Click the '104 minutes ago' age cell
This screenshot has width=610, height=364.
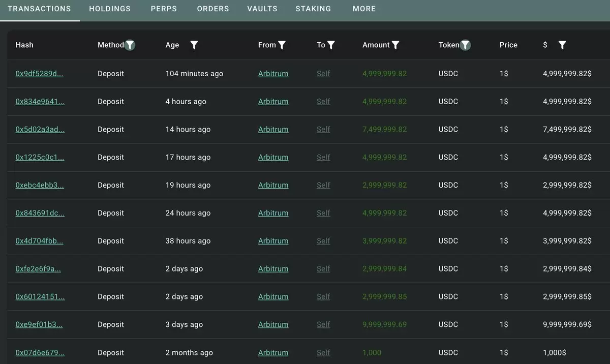pos(194,74)
